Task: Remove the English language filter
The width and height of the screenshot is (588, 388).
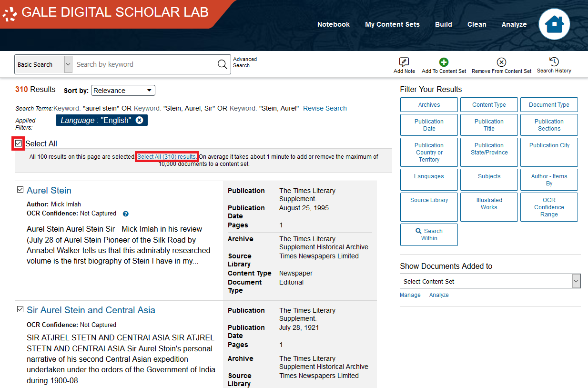Action: coord(139,120)
